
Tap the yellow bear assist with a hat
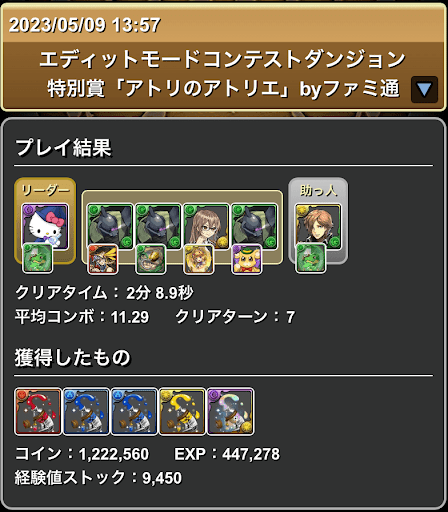point(247,259)
